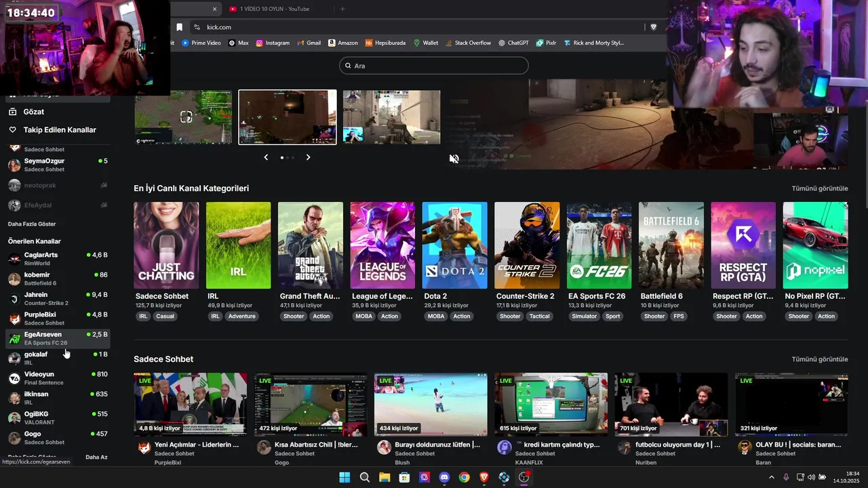The height and width of the screenshot is (488, 868).
Task: Open EA Sports FC 26 category card
Action: 599,245
